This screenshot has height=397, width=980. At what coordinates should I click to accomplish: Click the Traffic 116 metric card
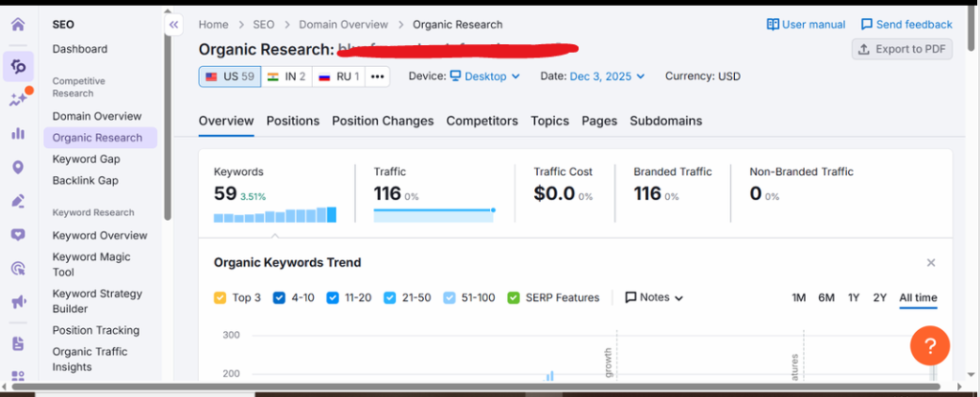[x=434, y=193]
